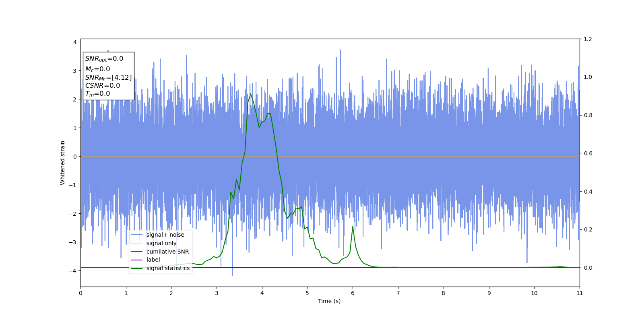Click the green curve's highest peak near 3.75 s
Image resolution: width=644 pixels, height=322 pixels.
pyautogui.click(x=250, y=94)
